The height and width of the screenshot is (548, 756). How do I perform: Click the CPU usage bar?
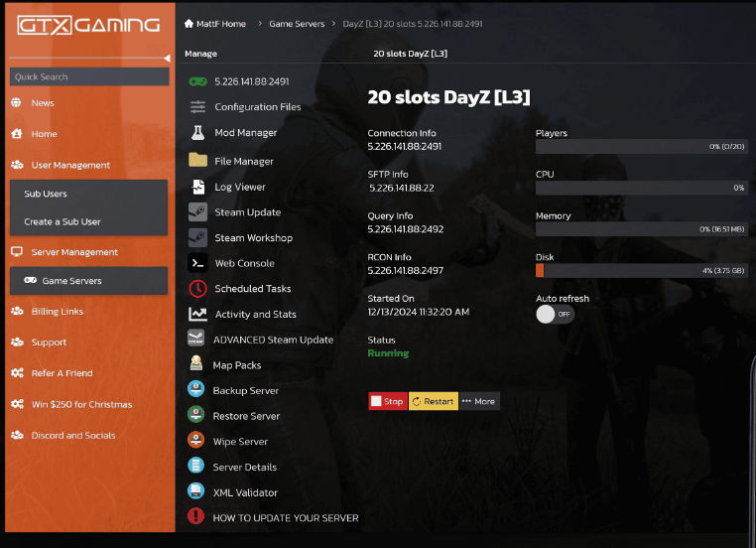click(x=641, y=188)
